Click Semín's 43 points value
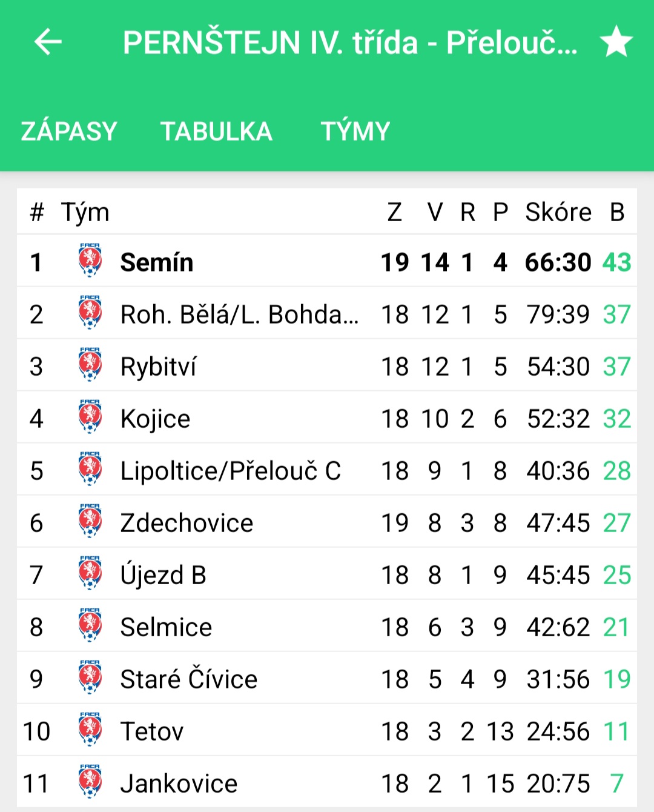The height and width of the screenshot is (812, 654). point(617,262)
